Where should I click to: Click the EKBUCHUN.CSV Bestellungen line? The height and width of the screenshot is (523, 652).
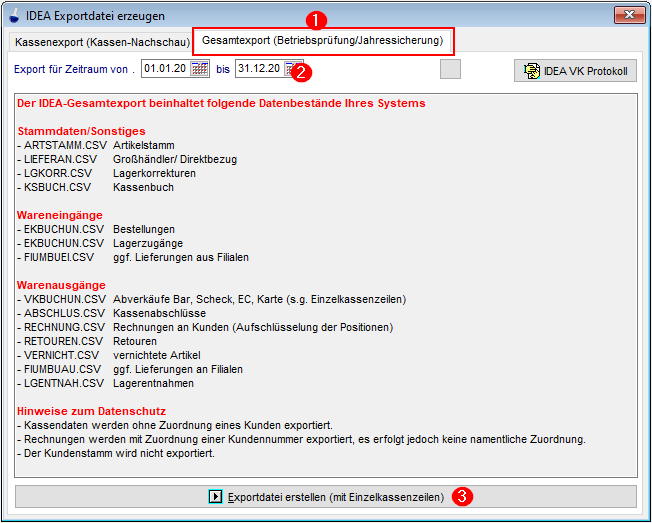pyautogui.click(x=96, y=229)
